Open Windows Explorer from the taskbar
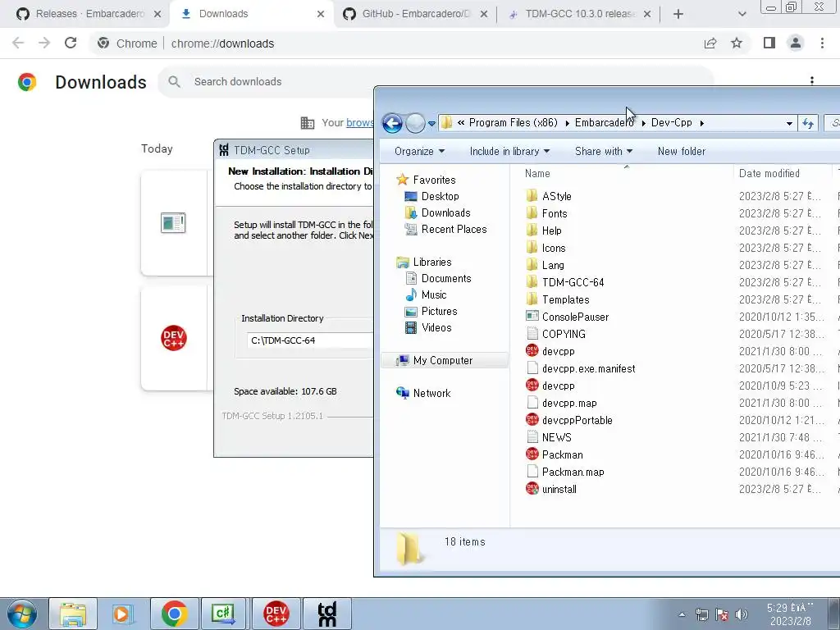The image size is (840, 630). click(73, 614)
